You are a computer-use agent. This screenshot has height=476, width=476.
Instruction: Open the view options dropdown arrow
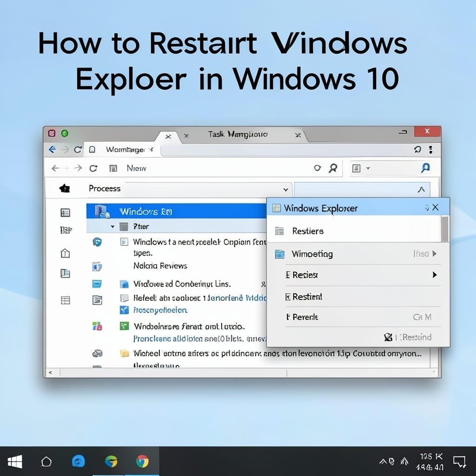(368, 168)
